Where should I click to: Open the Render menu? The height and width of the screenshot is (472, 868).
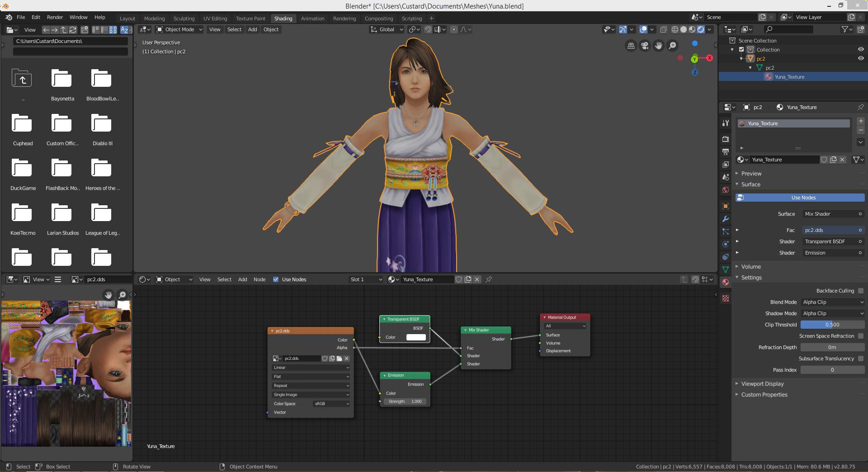pyautogui.click(x=55, y=17)
